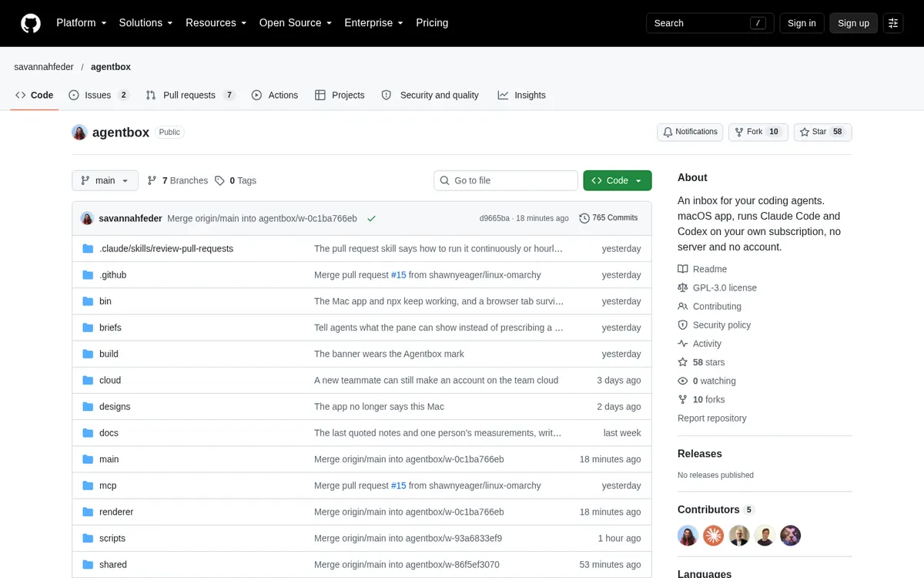Click the build folder icon
Viewport: 924px width, 578px height.
click(x=88, y=354)
